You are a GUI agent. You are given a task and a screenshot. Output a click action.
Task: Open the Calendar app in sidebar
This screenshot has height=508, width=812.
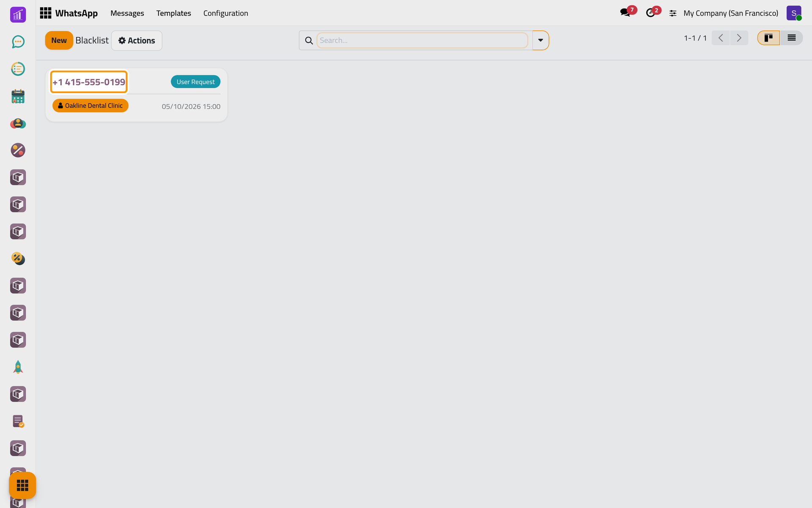pos(18,96)
